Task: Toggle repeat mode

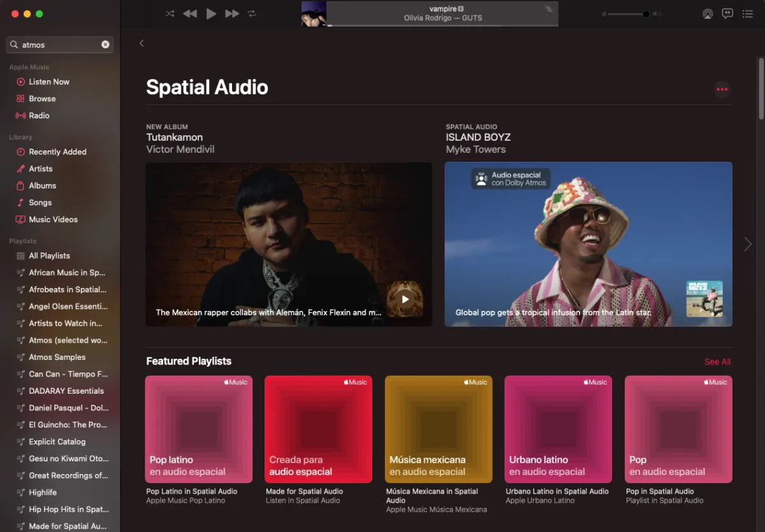Action: click(252, 13)
